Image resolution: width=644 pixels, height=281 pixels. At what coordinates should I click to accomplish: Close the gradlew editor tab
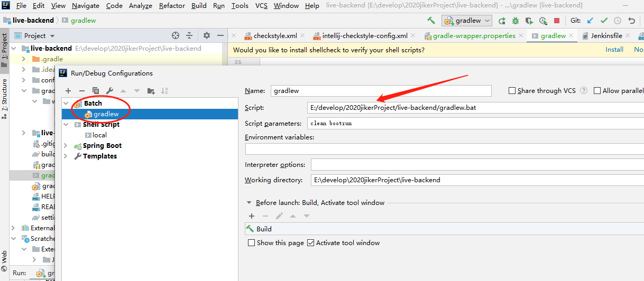click(572, 36)
